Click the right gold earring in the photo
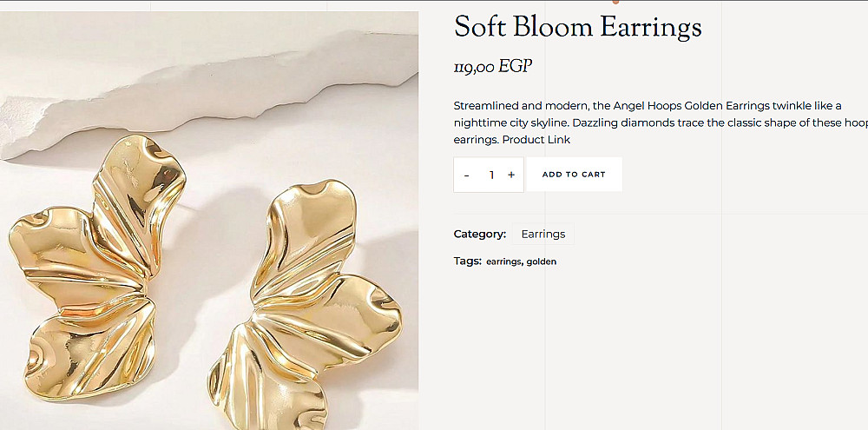868x430 pixels. [304, 306]
